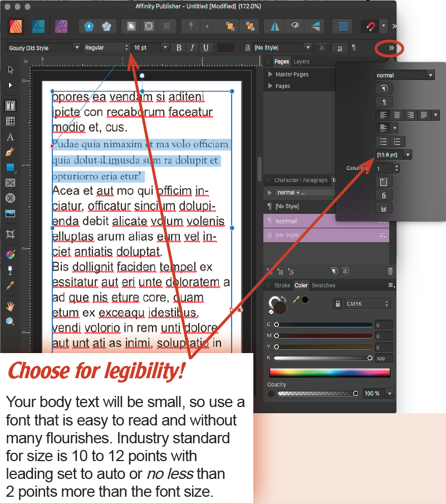Screen dimensions: 446x504
Task: Choose the Vector Crop tool
Action: click(10, 234)
